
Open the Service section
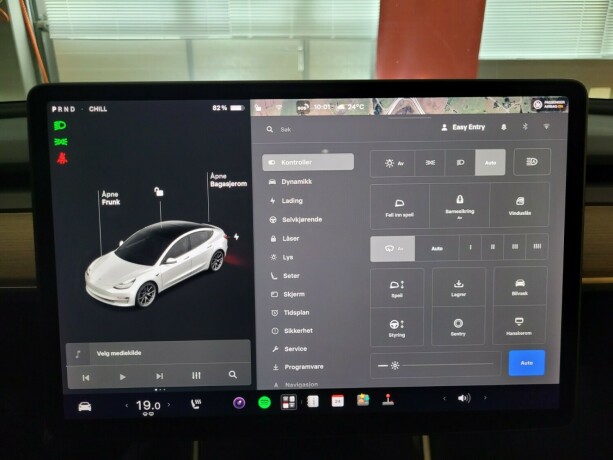pyautogui.click(x=290, y=349)
